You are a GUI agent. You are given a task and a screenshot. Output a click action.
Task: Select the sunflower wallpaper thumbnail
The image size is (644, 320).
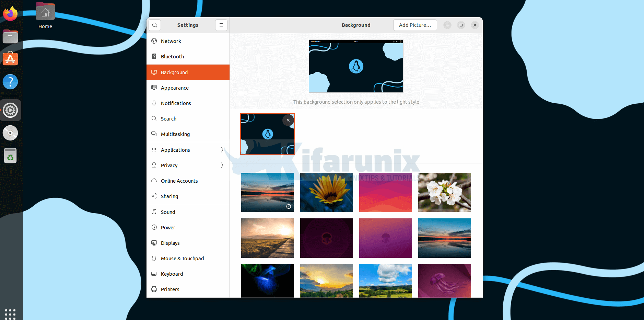tap(326, 192)
